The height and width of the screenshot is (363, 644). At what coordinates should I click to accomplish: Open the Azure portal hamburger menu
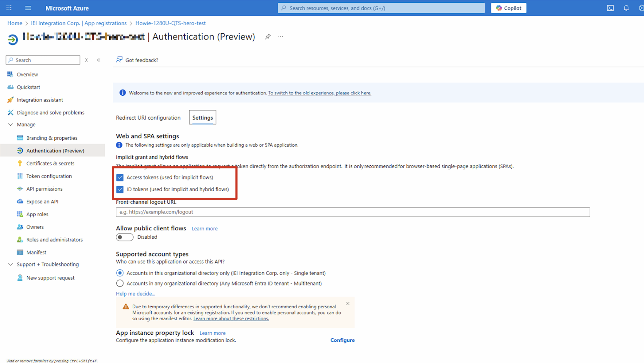(x=28, y=8)
